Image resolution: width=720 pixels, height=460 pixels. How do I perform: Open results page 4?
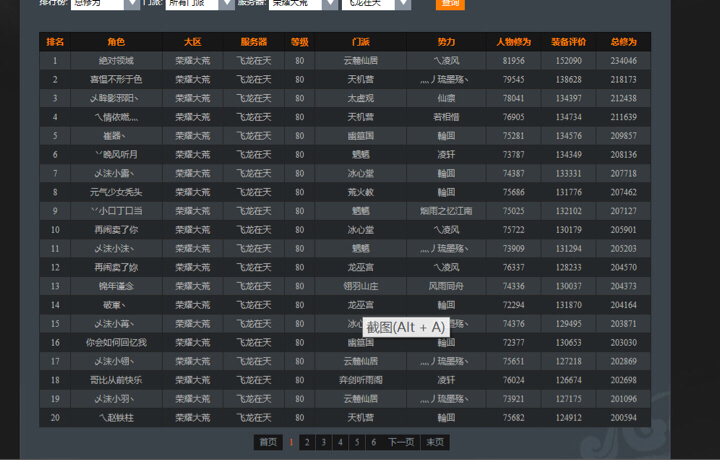(x=340, y=442)
